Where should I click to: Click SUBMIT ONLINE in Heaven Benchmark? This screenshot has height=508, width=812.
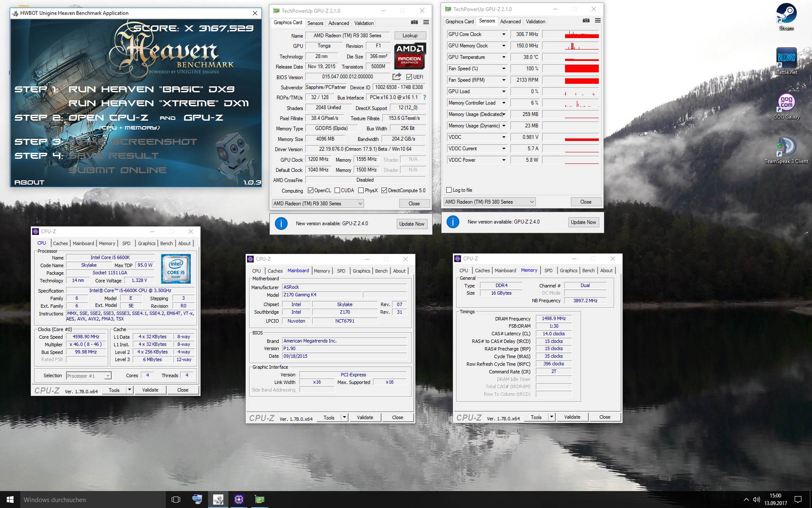click(118, 170)
